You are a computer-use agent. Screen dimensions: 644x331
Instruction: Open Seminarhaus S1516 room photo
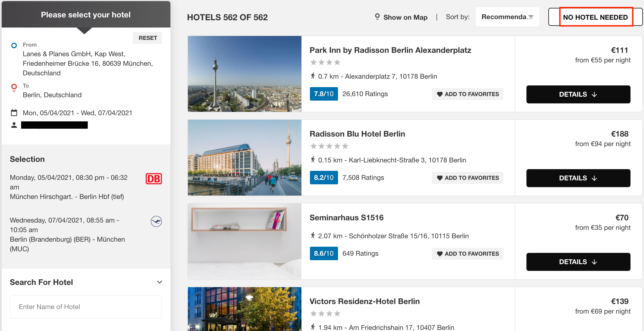click(244, 241)
